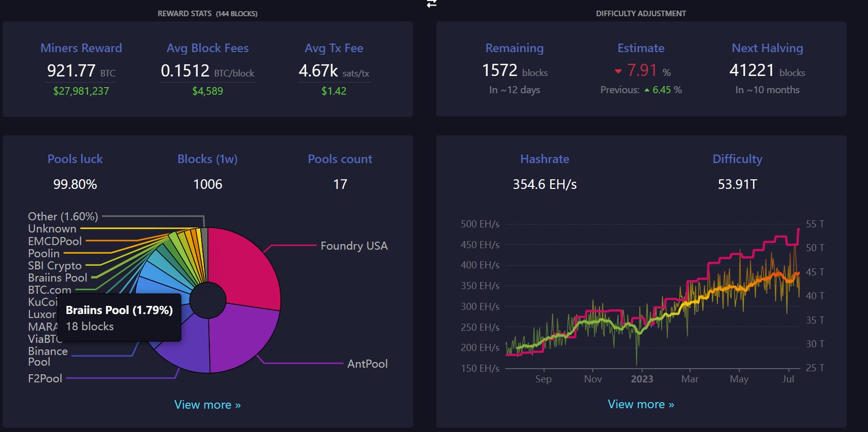Screen dimensions: 868x432
Task: Click the F2Pool legend label
Action: 45,378
